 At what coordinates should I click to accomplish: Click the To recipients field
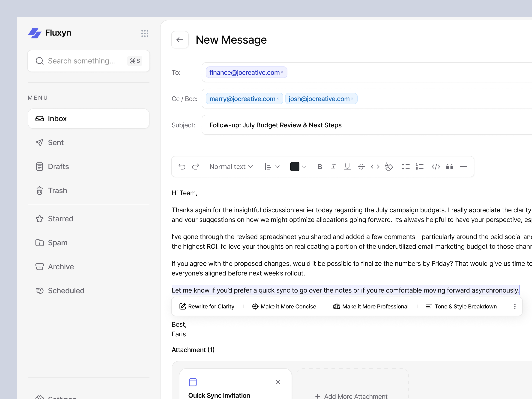367,72
